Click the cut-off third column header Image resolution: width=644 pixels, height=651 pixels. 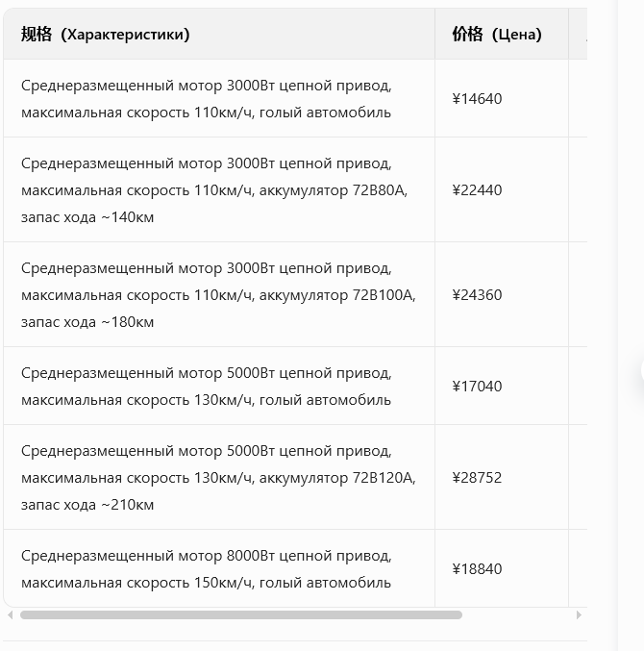[x=578, y=35]
